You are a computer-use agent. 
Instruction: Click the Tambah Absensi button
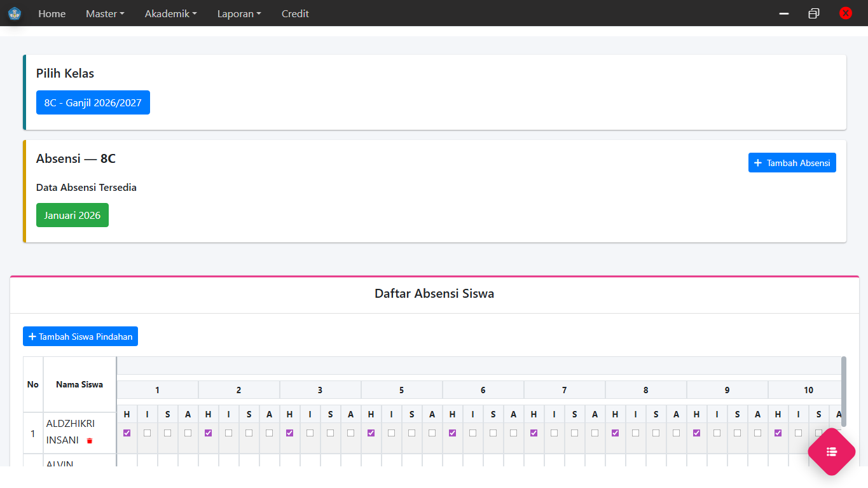pos(792,163)
